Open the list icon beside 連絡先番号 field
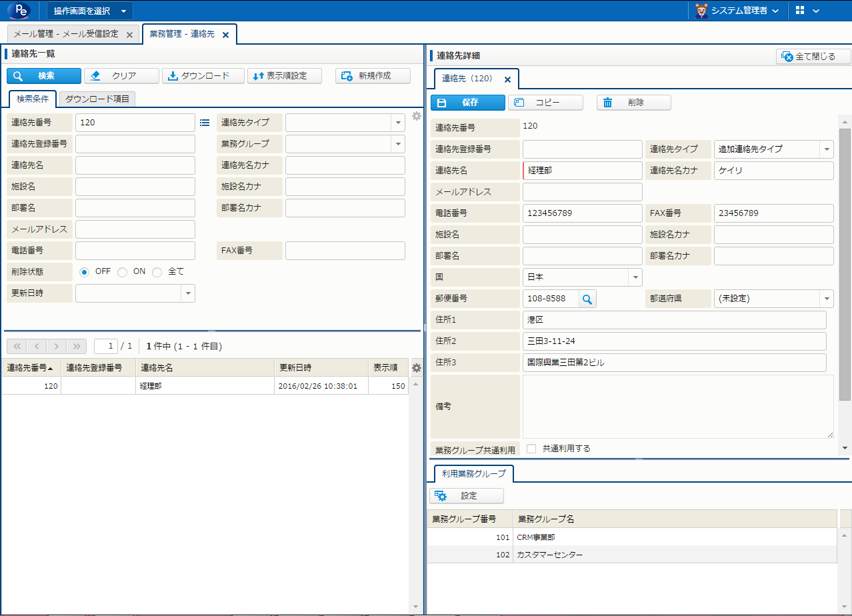The width and height of the screenshot is (852, 616). click(x=205, y=123)
